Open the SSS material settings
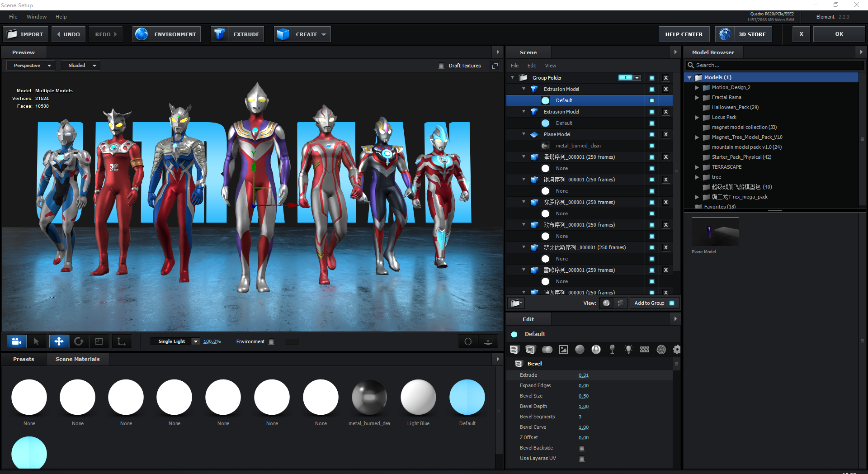 (644, 349)
